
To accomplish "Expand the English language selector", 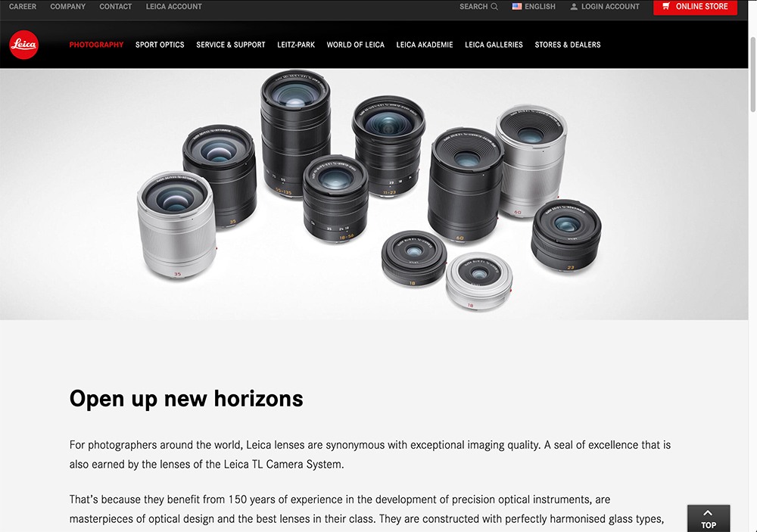I will tap(534, 7).
